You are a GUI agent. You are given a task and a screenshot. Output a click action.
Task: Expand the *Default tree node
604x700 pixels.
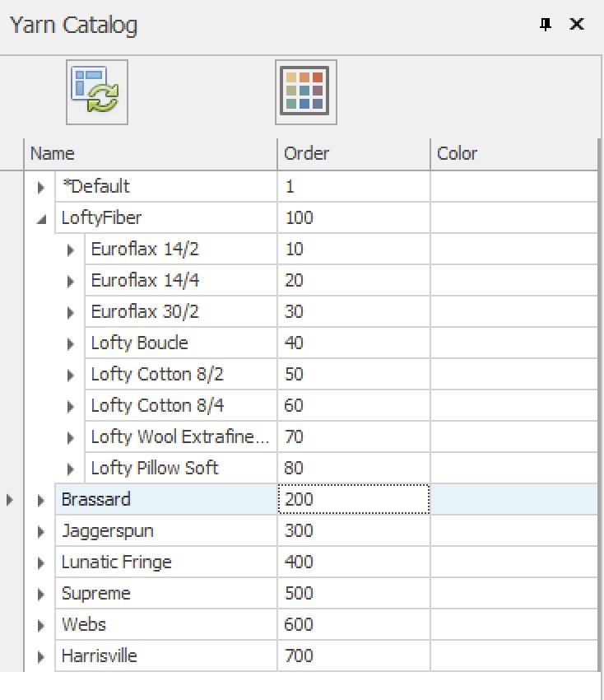[40, 187]
